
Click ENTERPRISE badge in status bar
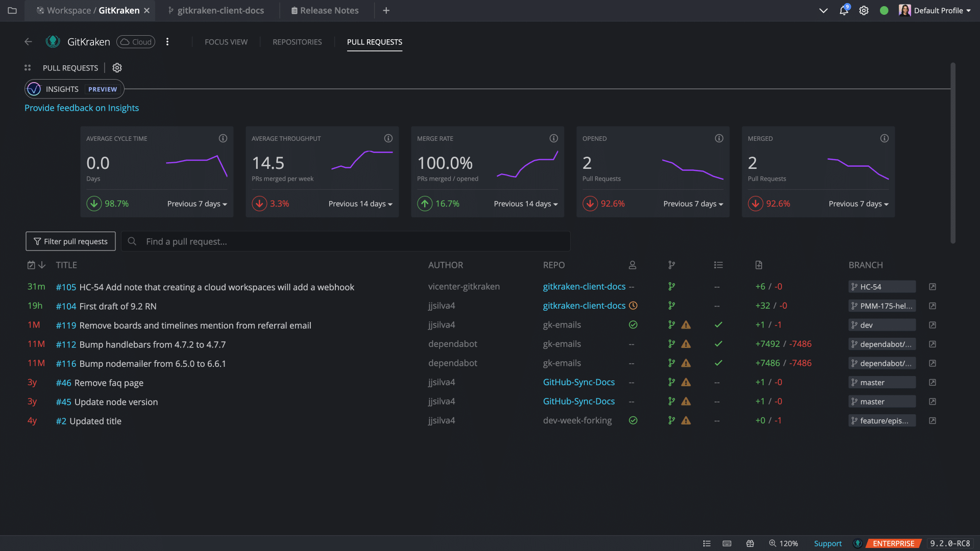click(893, 543)
